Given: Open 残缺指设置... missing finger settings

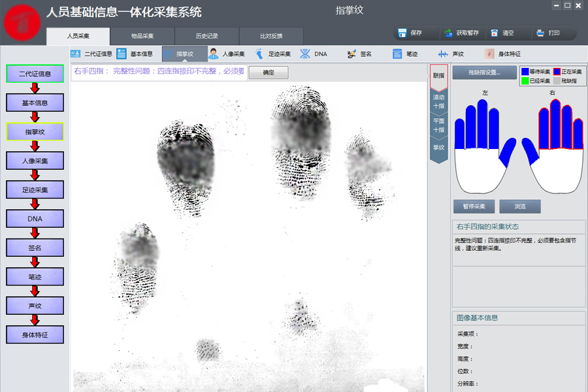Looking at the screenshot, I should [484, 73].
